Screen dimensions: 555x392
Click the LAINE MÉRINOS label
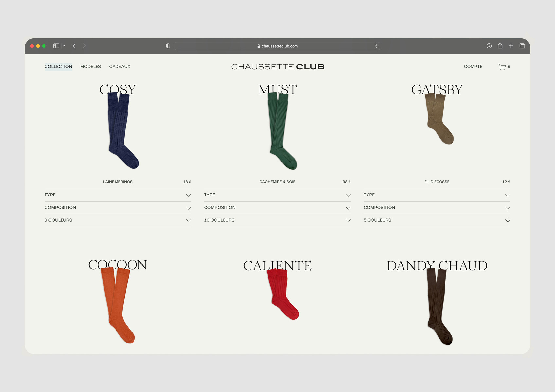(118, 182)
